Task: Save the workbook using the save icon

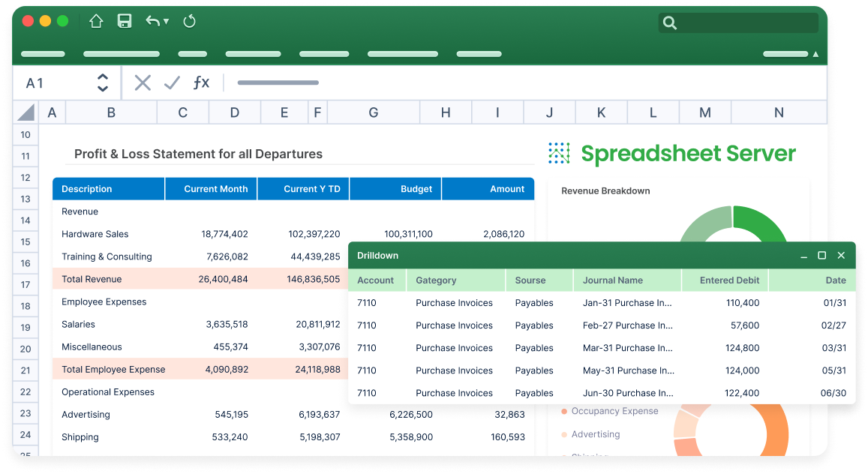Action: (x=124, y=21)
